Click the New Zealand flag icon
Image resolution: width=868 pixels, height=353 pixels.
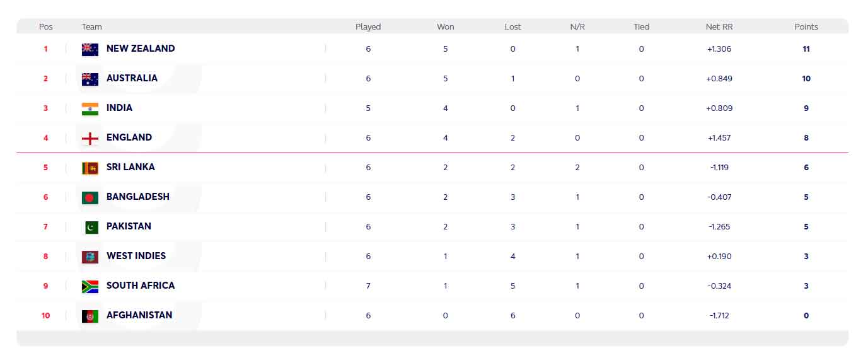(90, 49)
